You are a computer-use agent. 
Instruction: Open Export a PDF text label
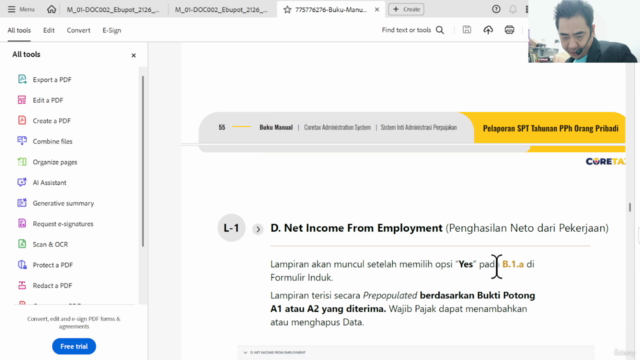(x=52, y=80)
